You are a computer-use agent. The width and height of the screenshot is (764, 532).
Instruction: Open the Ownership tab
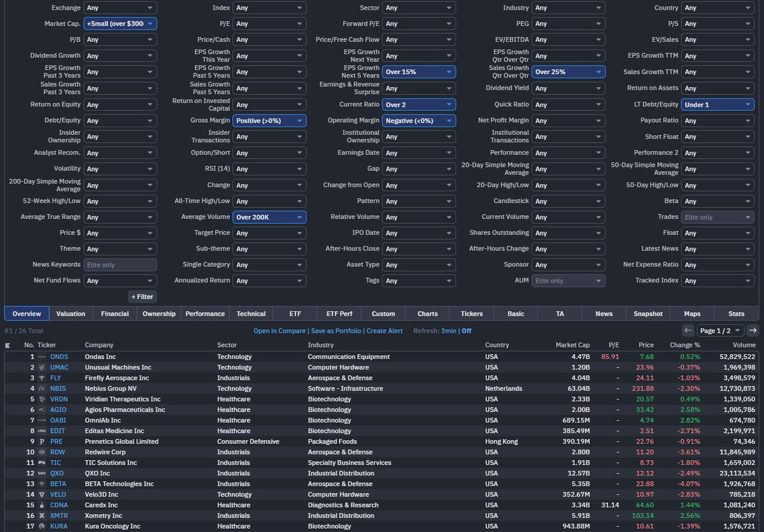point(159,314)
